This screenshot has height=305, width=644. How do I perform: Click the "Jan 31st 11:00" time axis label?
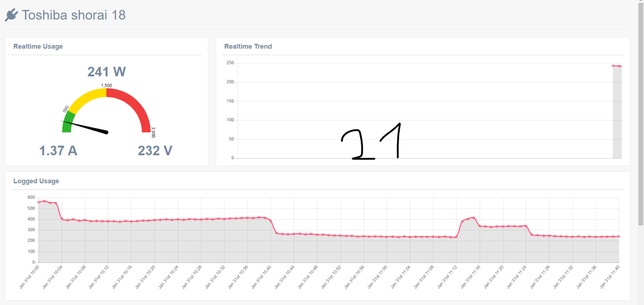378,277
